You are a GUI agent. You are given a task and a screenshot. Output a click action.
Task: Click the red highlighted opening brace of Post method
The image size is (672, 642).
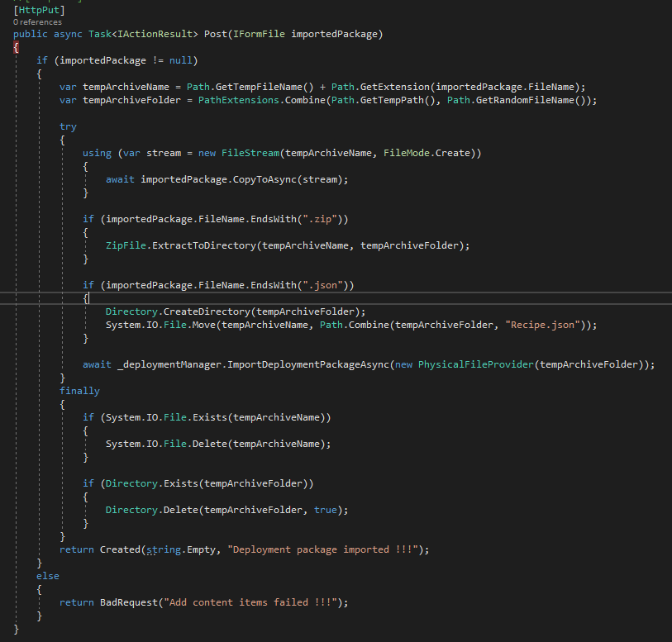pos(16,47)
